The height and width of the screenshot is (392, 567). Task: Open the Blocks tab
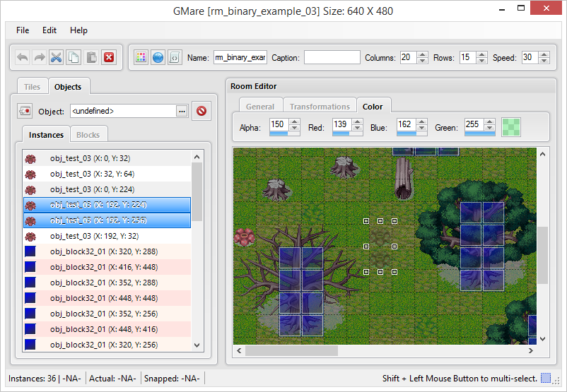88,135
